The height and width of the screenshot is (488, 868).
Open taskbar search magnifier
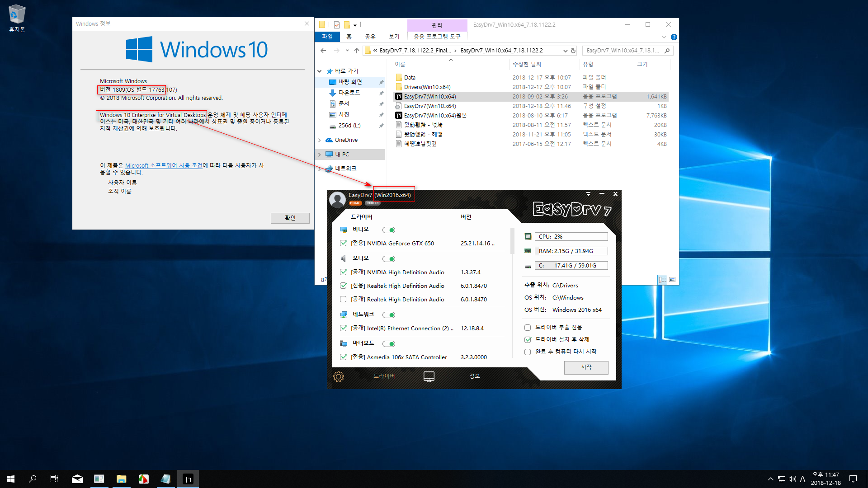(x=33, y=479)
